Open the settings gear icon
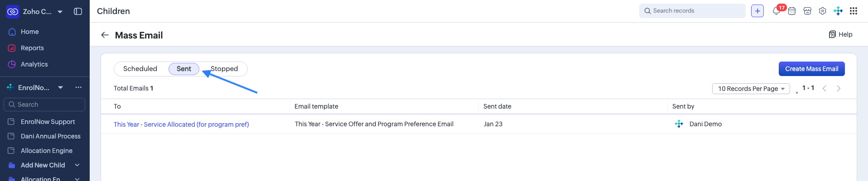 pos(823,11)
